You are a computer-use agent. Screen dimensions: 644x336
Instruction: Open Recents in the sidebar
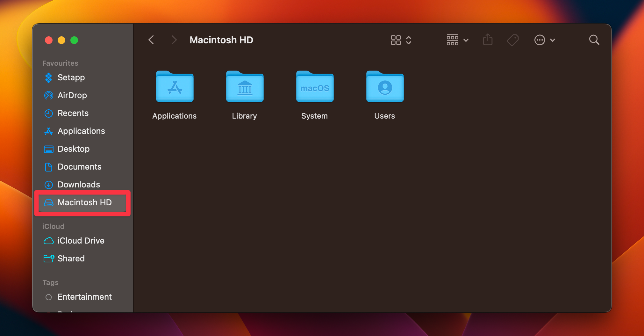(x=73, y=113)
